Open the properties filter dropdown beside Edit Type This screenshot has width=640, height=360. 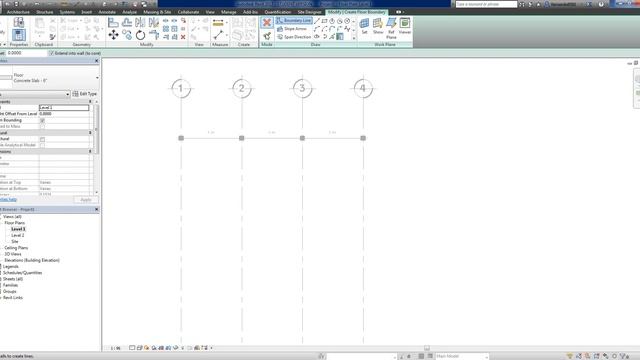67,94
